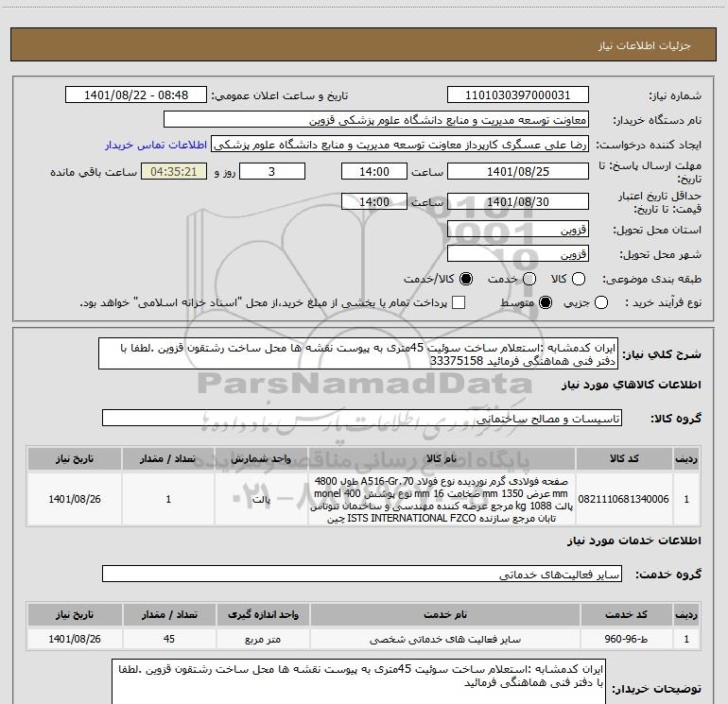The width and height of the screenshot is (728, 704).
Task: Choose the جزیی purchase process option
Action: coord(600,302)
